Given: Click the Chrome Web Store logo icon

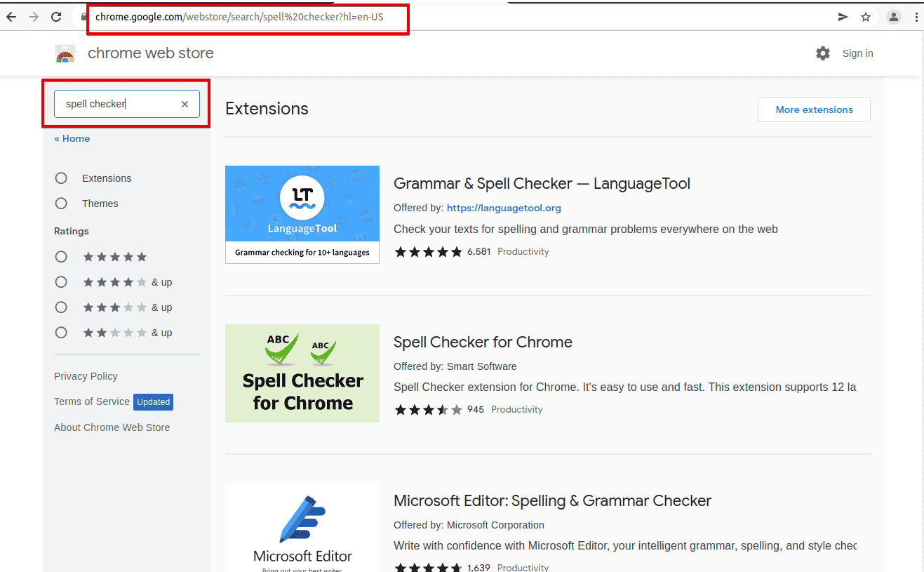Looking at the screenshot, I should point(65,53).
